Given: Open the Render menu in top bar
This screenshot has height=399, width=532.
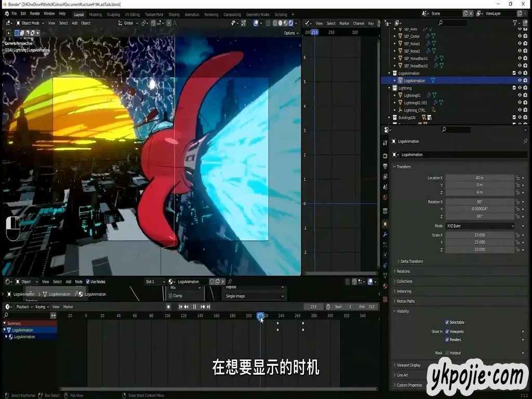Looking at the screenshot, I should coord(35,14).
